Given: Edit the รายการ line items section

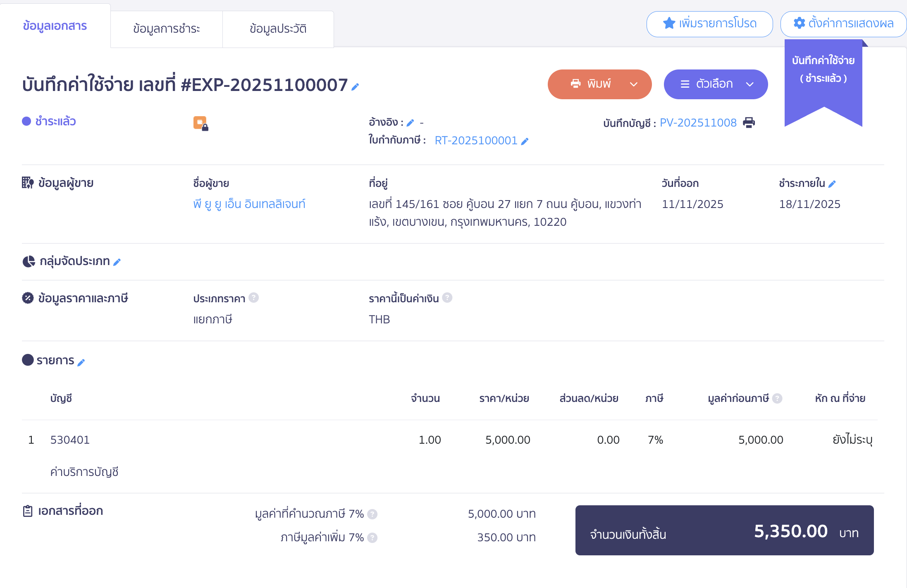Looking at the screenshot, I should point(82,361).
